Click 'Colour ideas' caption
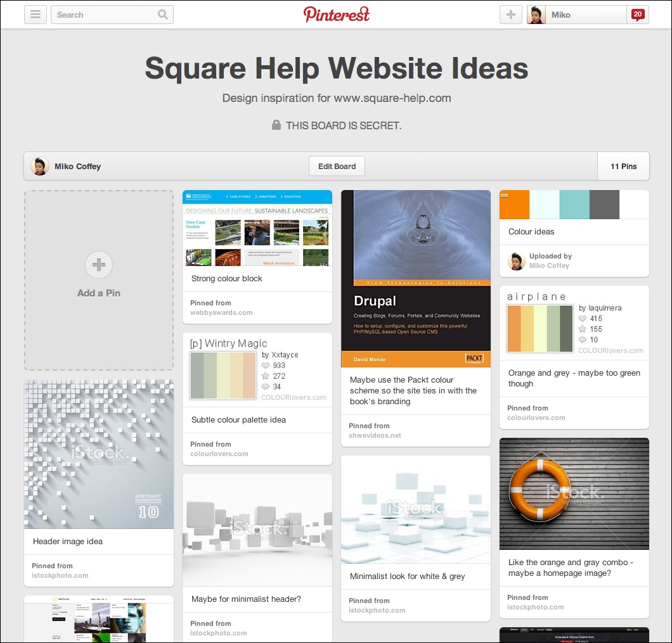672x643 pixels. click(531, 231)
